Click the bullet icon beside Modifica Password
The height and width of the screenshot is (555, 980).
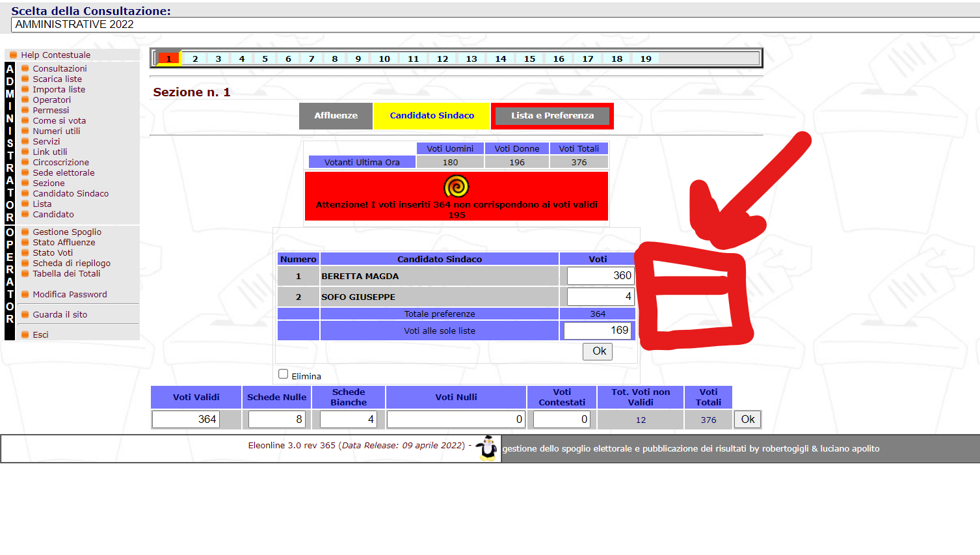tap(25, 294)
